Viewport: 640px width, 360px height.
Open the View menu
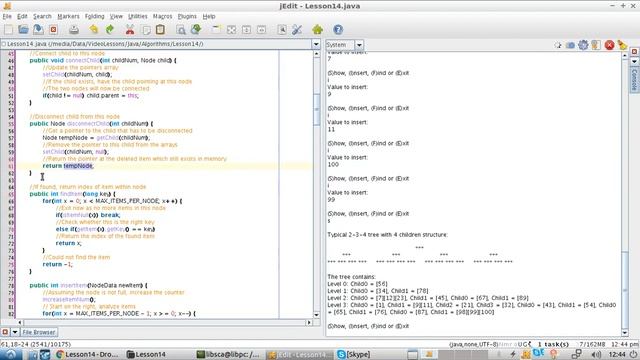tap(116, 16)
